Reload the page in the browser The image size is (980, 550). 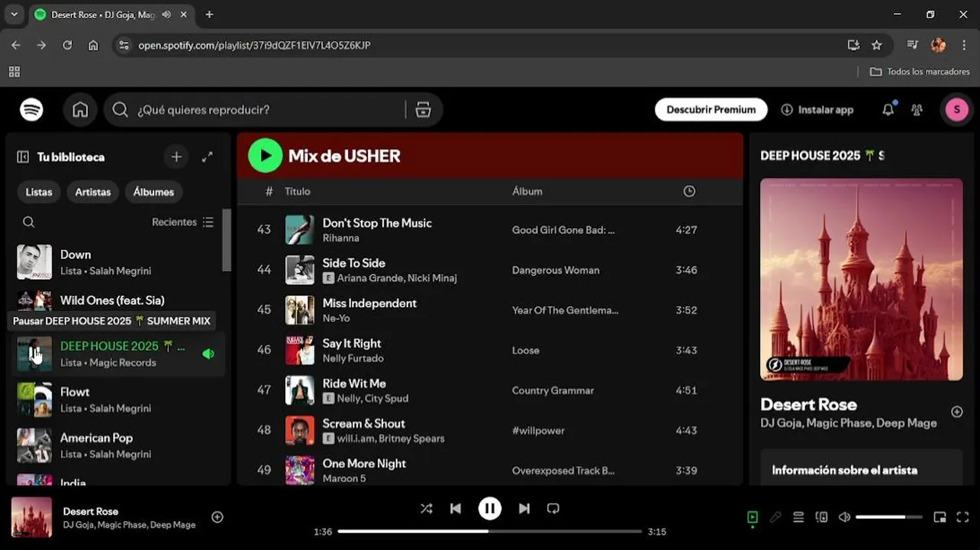tap(67, 45)
